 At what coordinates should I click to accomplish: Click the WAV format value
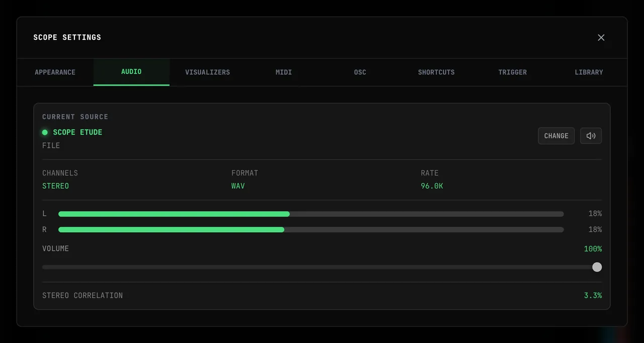tap(238, 186)
